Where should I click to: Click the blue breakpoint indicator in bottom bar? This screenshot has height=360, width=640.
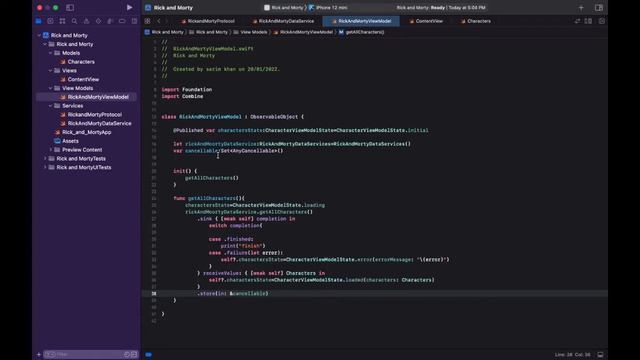click(x=149, y=355)
